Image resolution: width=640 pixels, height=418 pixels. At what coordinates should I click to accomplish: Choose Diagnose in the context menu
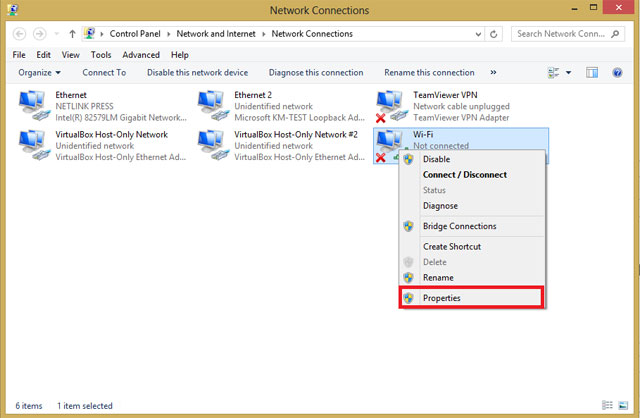(471, 206)
